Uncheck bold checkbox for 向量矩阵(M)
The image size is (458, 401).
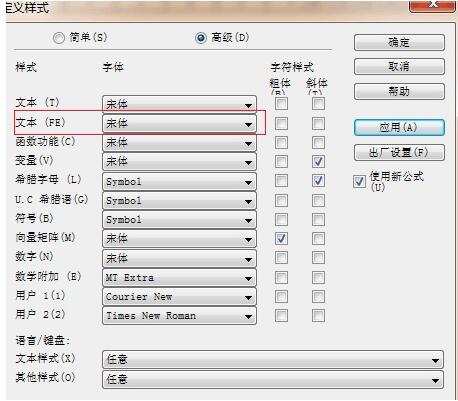281,239
